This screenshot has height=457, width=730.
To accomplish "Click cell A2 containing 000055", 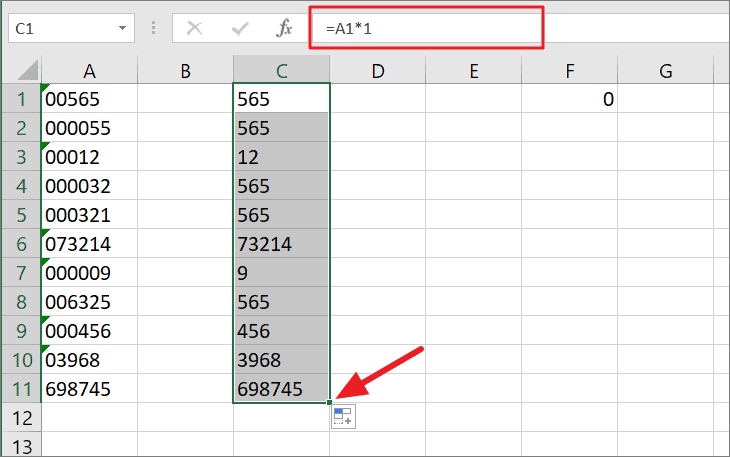I will pos(89,128).
